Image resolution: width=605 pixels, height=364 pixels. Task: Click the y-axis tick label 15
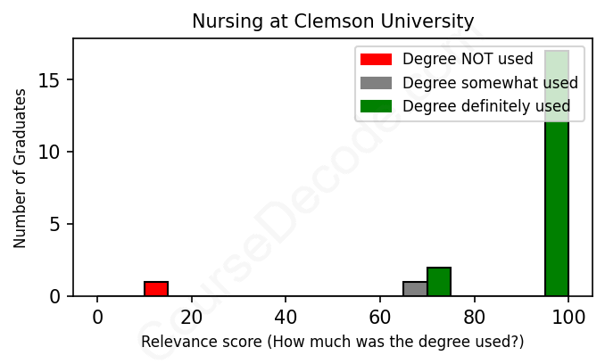tap(51, 81)
